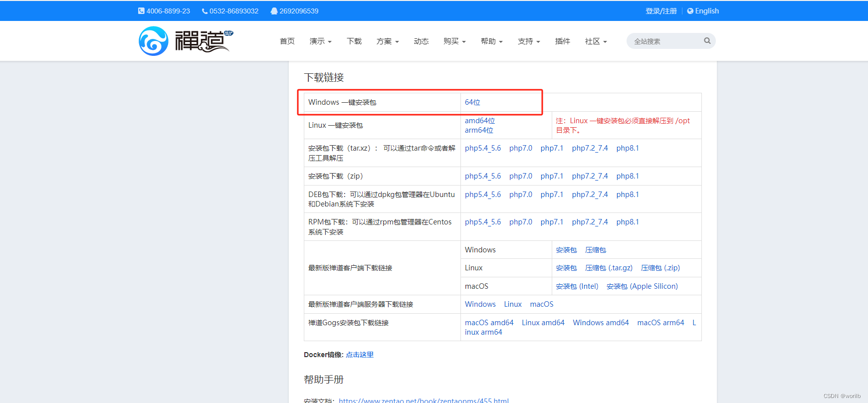This screenshot has width=868, height=403.
Task: Click Linux client server download link
Action: click(x=513, y=304)
